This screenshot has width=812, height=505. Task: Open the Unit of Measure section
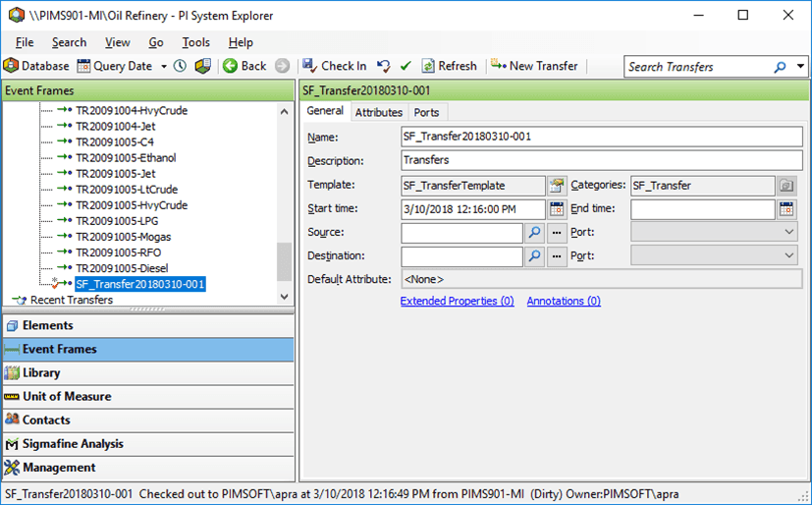[148, 397]
